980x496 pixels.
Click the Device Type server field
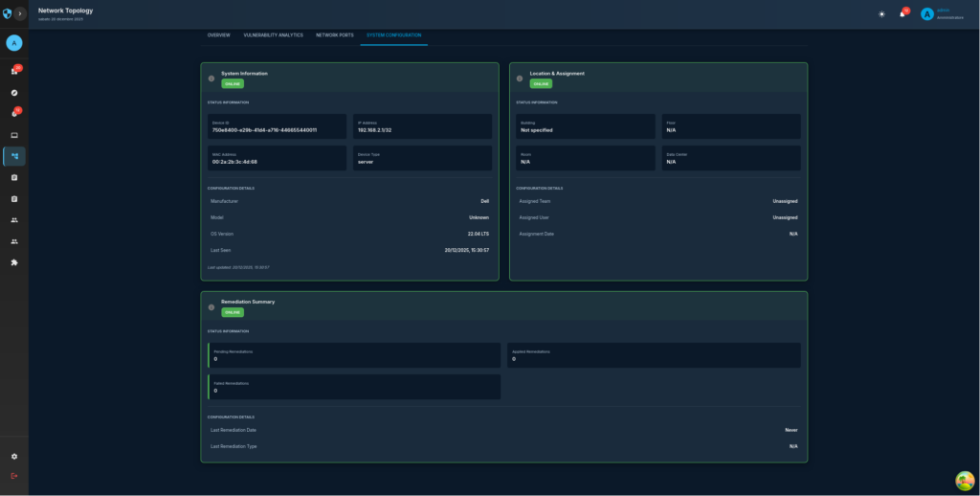422,158
